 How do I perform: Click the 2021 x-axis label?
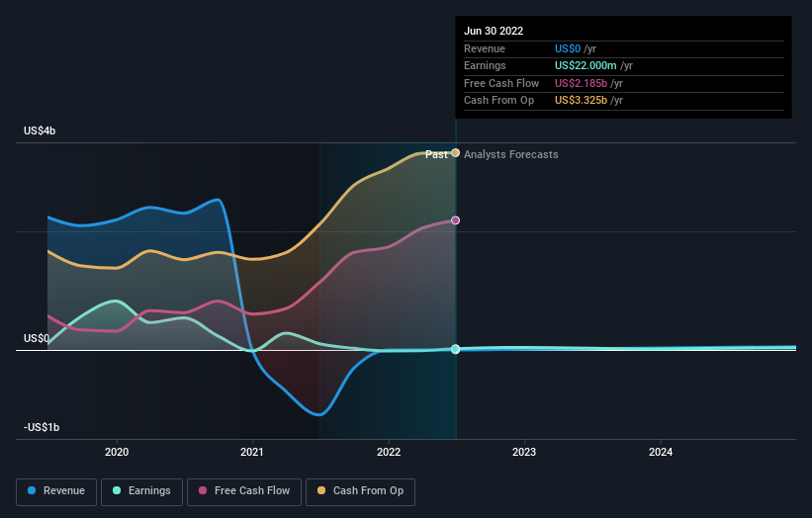point(252,452)
